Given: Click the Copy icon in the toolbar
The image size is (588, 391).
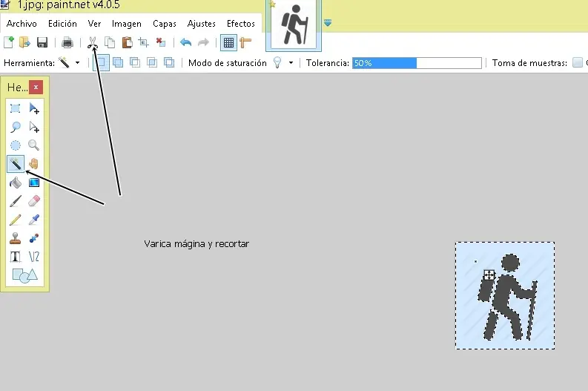Looking at the screenshot, I should [x=110, y=42].
